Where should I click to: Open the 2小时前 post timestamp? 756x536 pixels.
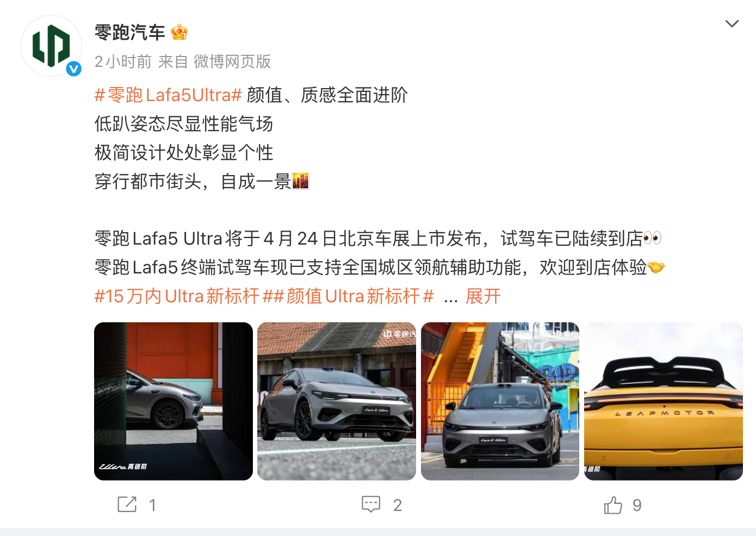click(x=123, y=61)
